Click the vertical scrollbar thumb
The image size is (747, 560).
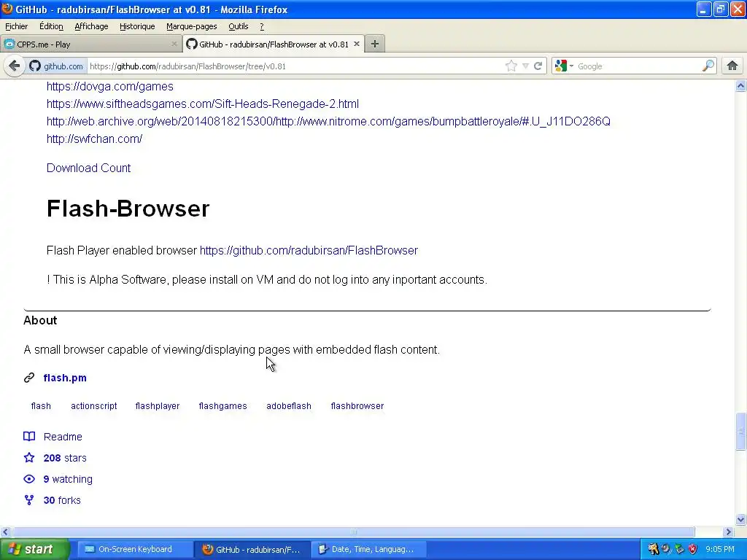pos(740,432)
